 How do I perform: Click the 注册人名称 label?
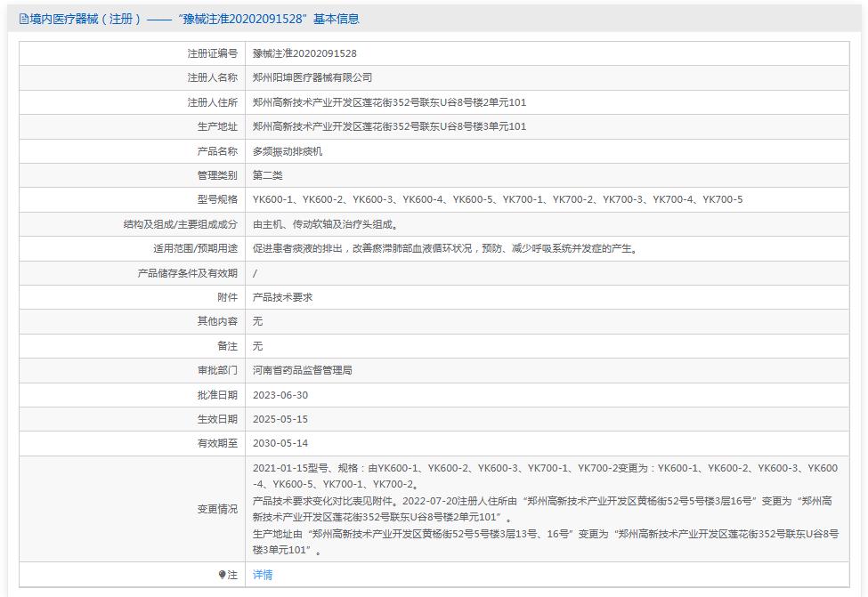coord(212,78)
